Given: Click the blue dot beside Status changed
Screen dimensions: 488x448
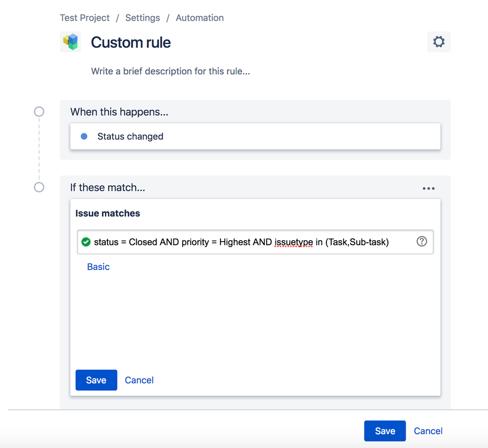Looking at the screenshot, I should pos(84,136).
